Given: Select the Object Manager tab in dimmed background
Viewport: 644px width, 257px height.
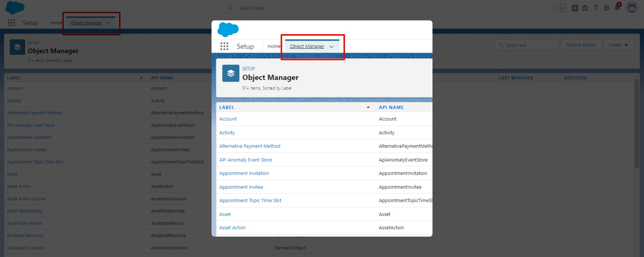Looking at the screenshot, I should tap(86, 23).
